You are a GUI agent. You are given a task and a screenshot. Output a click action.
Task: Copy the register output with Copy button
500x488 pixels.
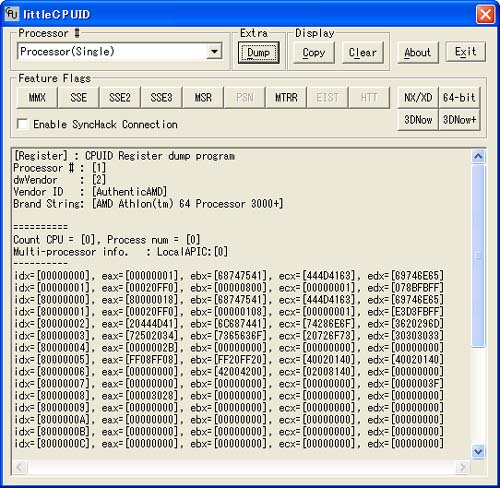point(314,52)
